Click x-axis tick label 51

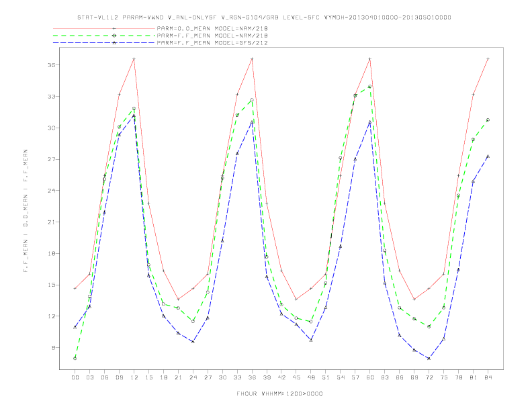[x=326, y=377]
